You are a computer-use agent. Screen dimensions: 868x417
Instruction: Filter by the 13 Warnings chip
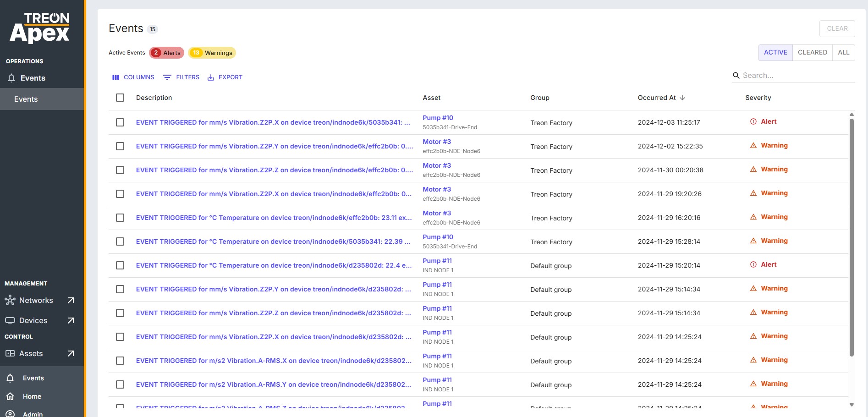coord(212,53)
